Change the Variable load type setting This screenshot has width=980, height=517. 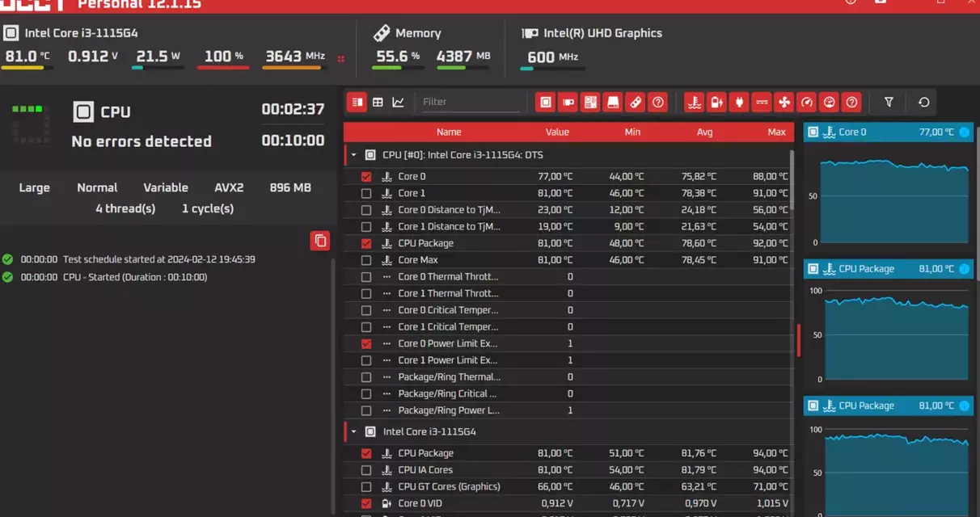click(x=166, y=187)
